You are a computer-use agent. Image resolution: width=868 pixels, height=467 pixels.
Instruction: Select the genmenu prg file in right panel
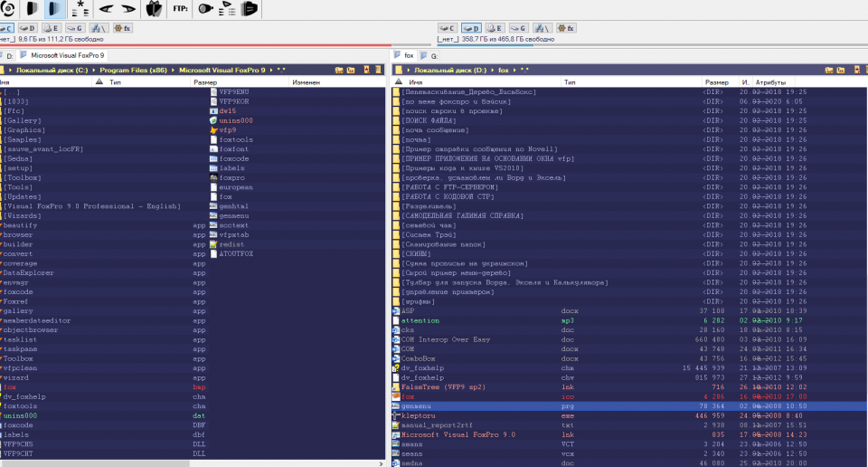pos(414,406)
